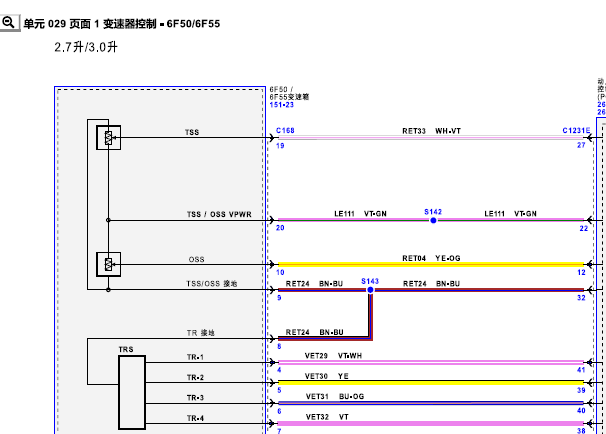The height and width of the screenshot is (434, 606).
Task: Click pin number 12 on RET04 line
Action: tap(581, 272)
